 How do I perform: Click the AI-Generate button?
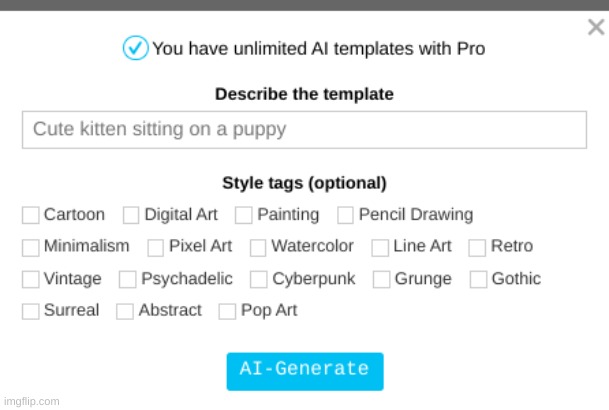(x=305, y=372)
